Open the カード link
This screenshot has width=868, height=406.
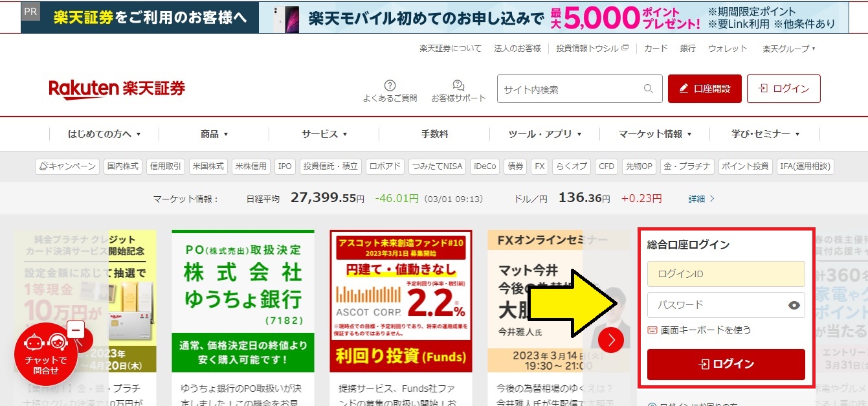(x=656, y=49)
